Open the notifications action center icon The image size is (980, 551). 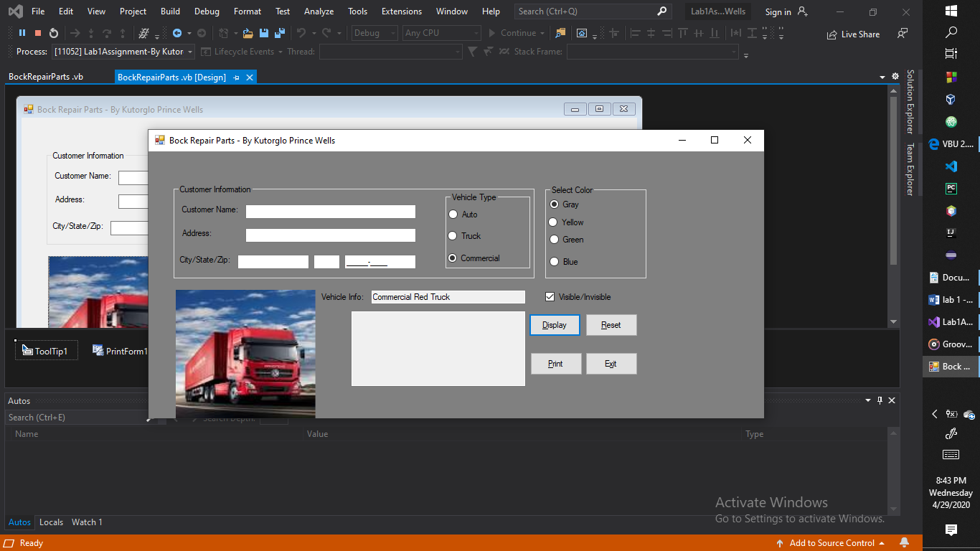tap(951, 530)
